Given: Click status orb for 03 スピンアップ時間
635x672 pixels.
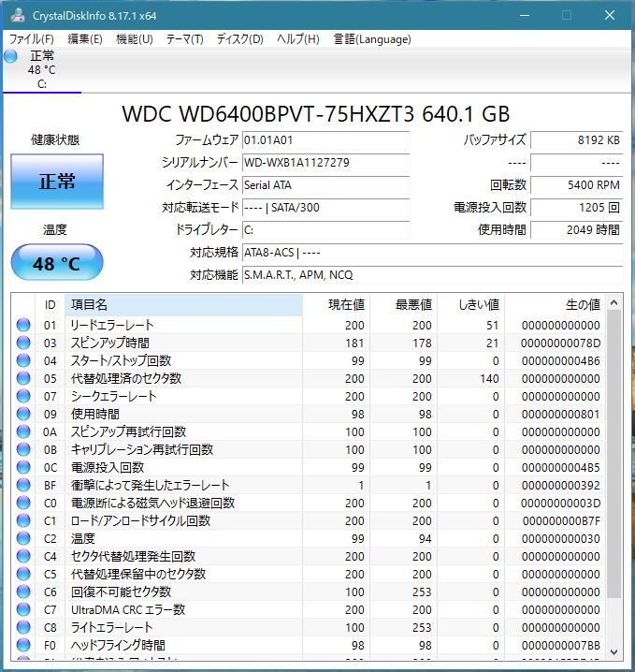Looking at the screenshot, I should (x=23, y=343).
